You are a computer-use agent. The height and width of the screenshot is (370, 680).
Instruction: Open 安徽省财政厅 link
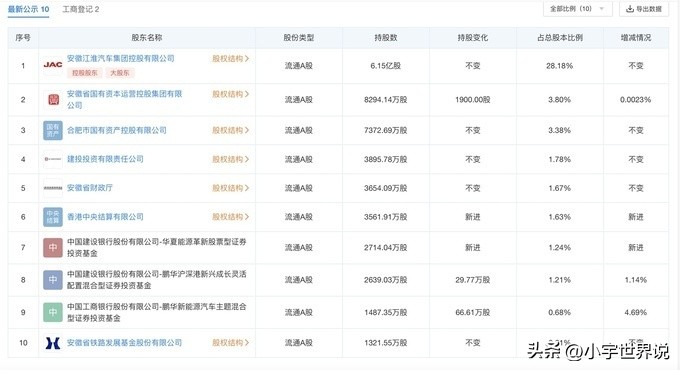[90, 188]
